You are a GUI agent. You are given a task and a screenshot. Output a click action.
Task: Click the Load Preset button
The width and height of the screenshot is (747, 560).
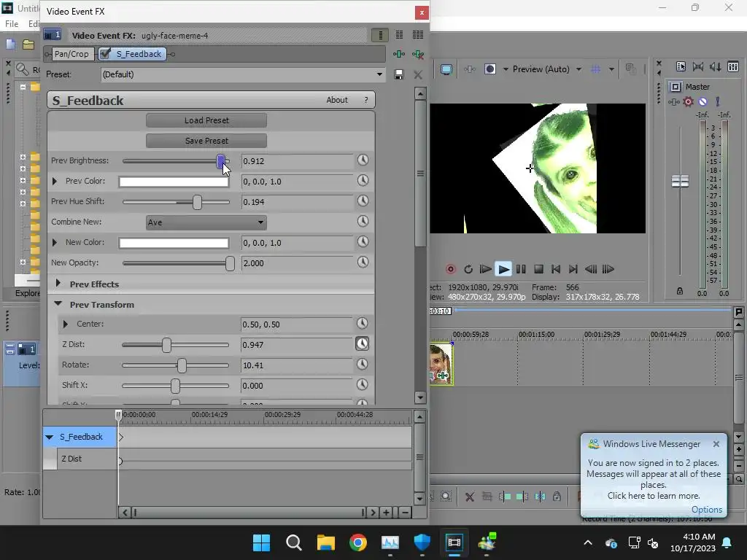click(206, 120)
